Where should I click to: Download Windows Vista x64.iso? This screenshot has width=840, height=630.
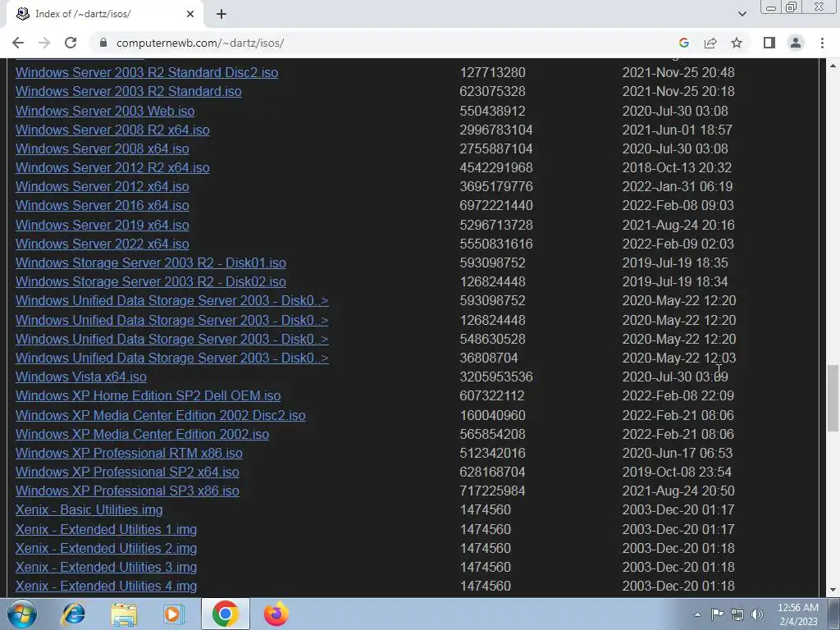tap(81, 377)
